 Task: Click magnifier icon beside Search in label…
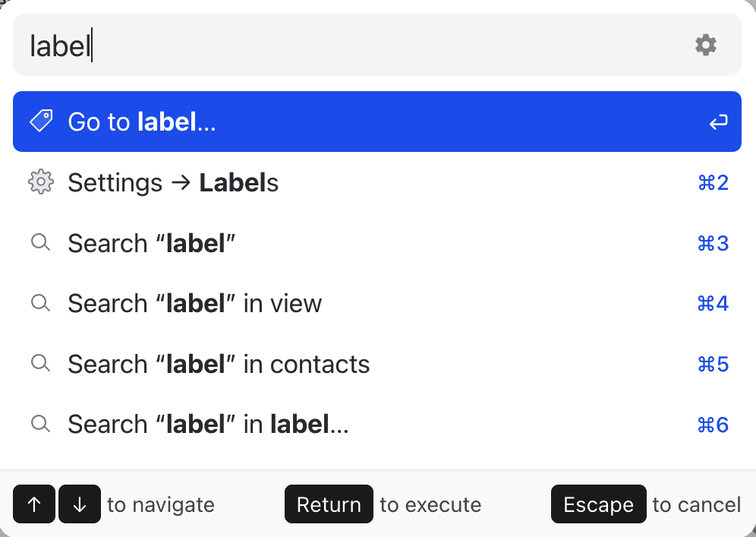pyautogui.click(x=40, y=424)
